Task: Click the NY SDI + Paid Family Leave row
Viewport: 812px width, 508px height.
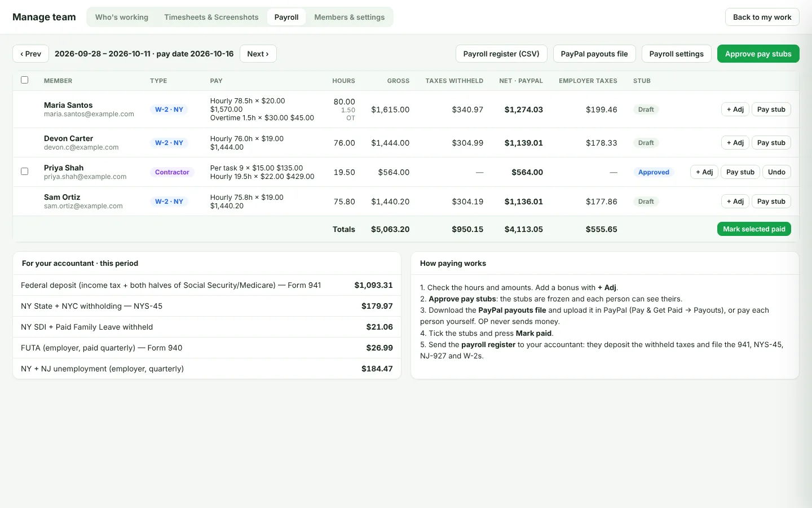Action: point(207,327)
